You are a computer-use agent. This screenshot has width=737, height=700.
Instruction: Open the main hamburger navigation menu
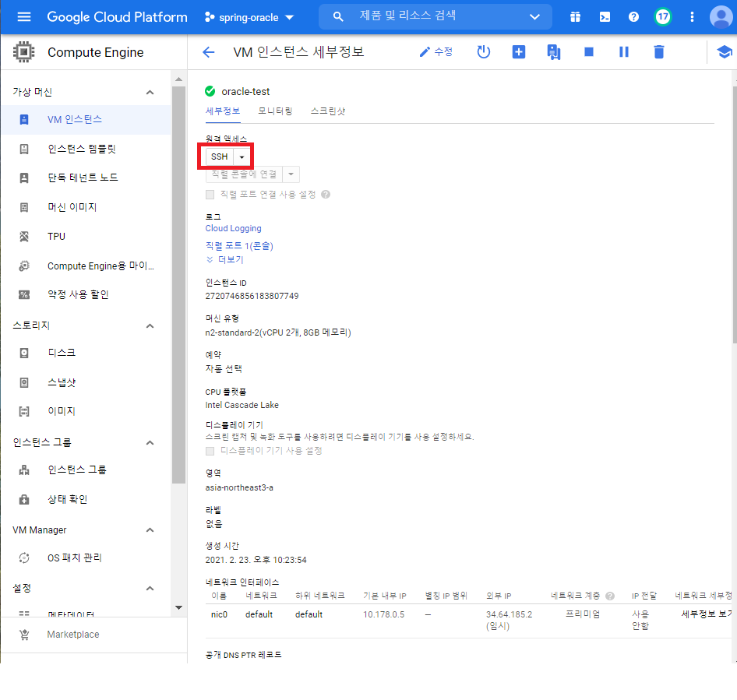point(24,17)
